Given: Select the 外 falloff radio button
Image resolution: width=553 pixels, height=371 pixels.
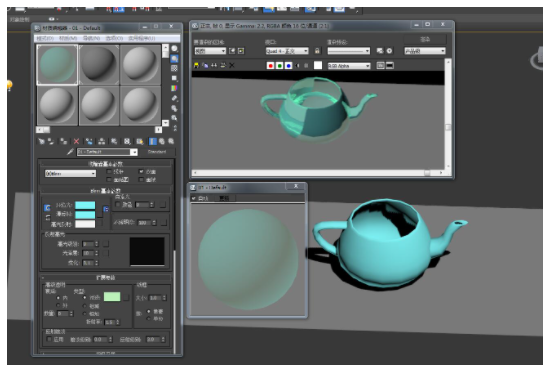Looking at the screenshot, I should pyautogui.click(x=58, y=305).
